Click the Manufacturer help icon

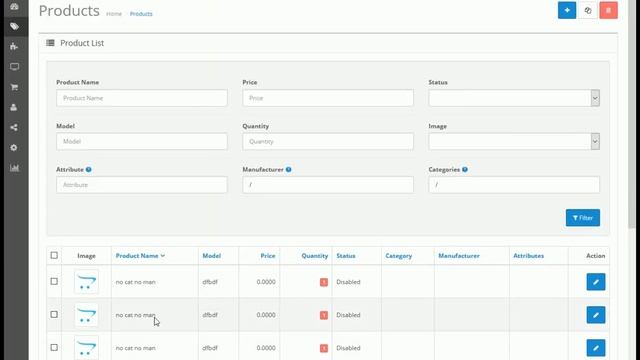(x=289, y=169)
